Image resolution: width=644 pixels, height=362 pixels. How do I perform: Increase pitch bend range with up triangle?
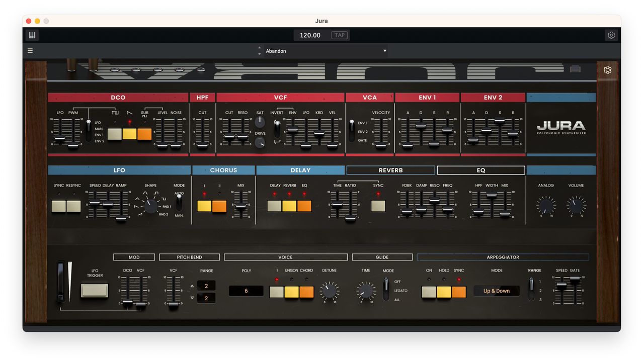(x=191, y=286)
